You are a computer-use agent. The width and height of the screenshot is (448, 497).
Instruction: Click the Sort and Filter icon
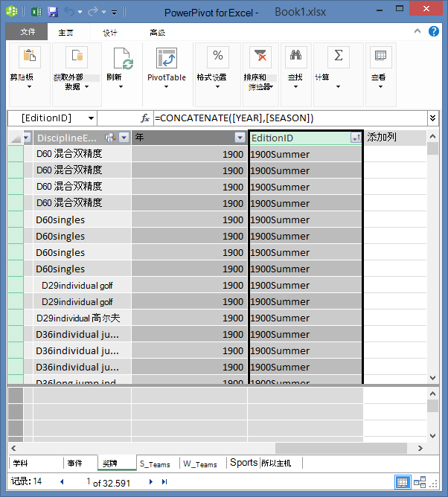(260, 57)
